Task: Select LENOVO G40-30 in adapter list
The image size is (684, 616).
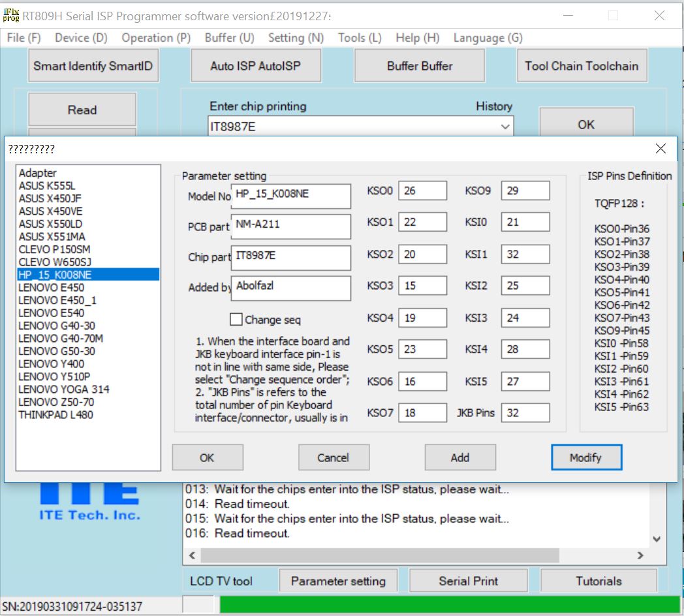Action: coord(88,326)
